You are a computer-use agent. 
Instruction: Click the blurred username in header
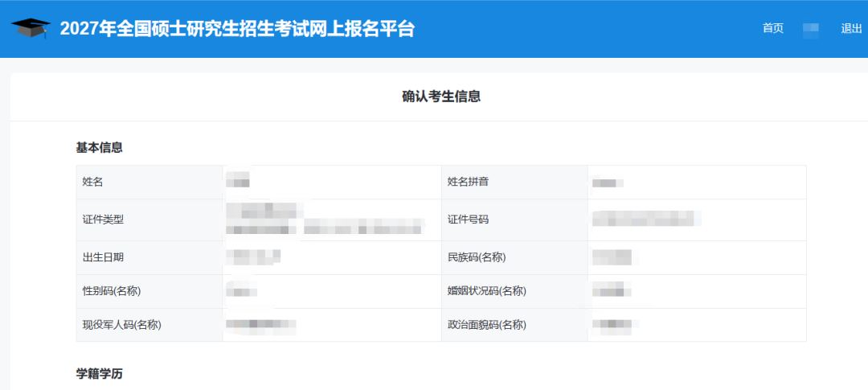[811, 30]
